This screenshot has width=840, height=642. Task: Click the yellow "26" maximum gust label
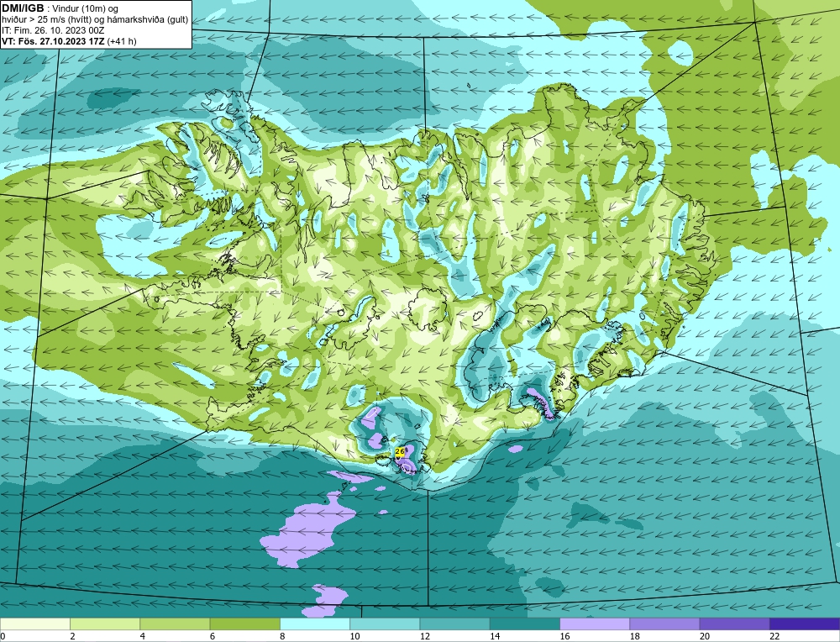400,452
